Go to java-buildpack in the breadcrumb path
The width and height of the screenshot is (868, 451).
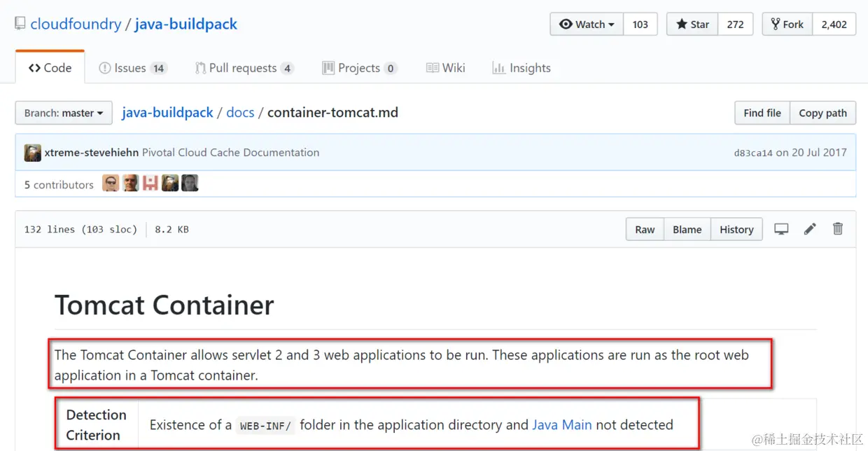(167, 113)
